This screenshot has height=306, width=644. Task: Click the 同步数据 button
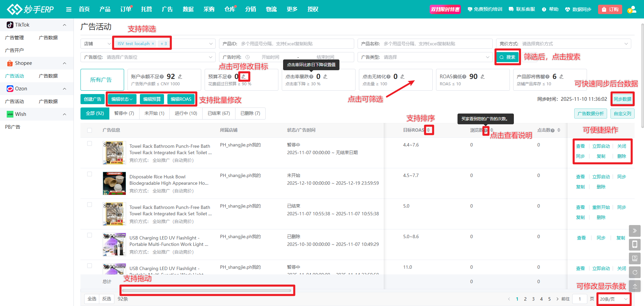[622, 99]
